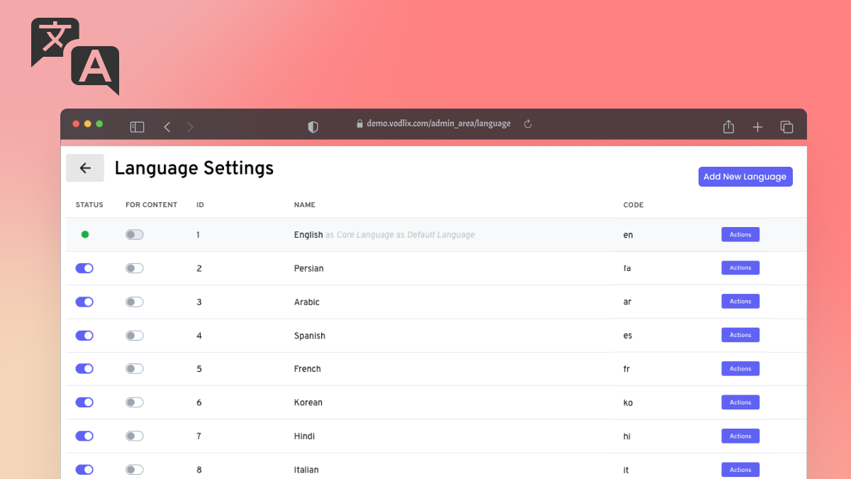Reload the page with refresh icon
The image size is (868, 479).
coord(528,124)
